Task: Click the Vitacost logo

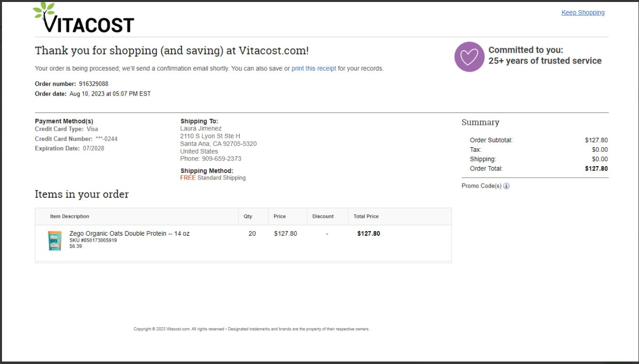Action: click(x=84, y=17)
